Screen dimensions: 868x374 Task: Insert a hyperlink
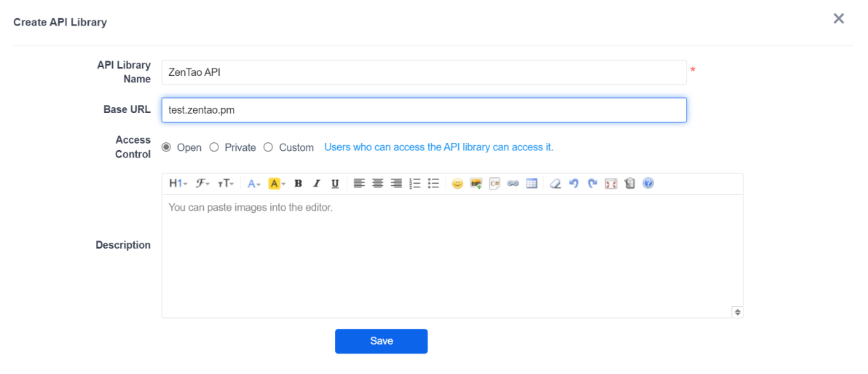(513, 184)
